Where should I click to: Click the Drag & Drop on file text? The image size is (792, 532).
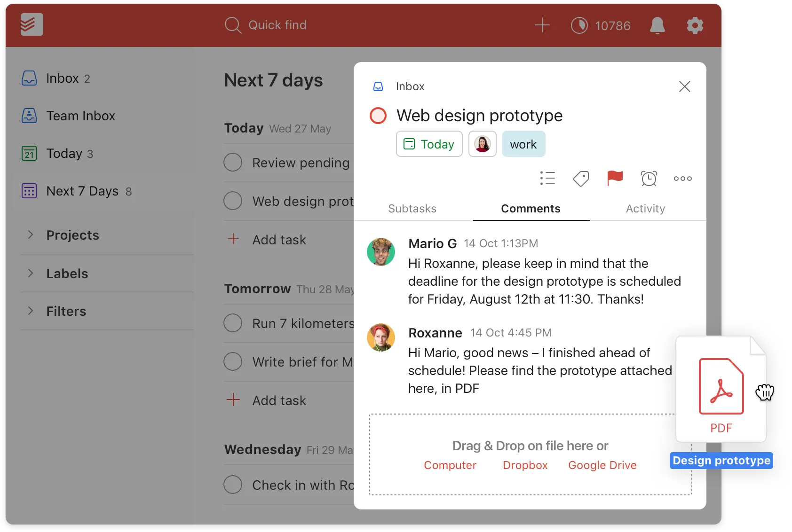click(531, 446)
